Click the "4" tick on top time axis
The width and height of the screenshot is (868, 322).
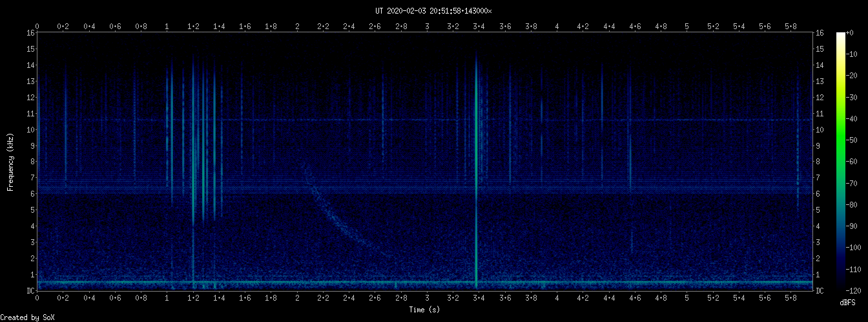point(557,26)
